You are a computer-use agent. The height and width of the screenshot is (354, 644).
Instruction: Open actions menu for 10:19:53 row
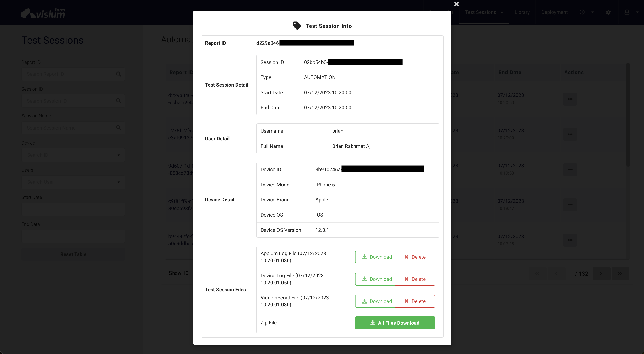[570, 169]
